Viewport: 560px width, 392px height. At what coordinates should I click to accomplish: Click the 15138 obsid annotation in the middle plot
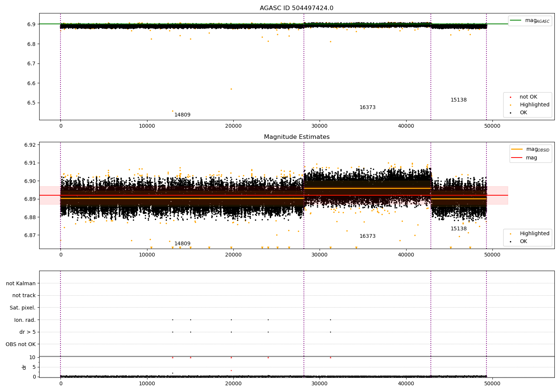[x=458, y=228]
